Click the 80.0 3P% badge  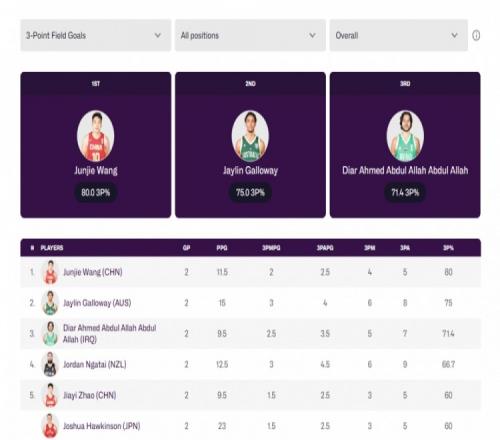pyautogui.click(x=96, y=192)
